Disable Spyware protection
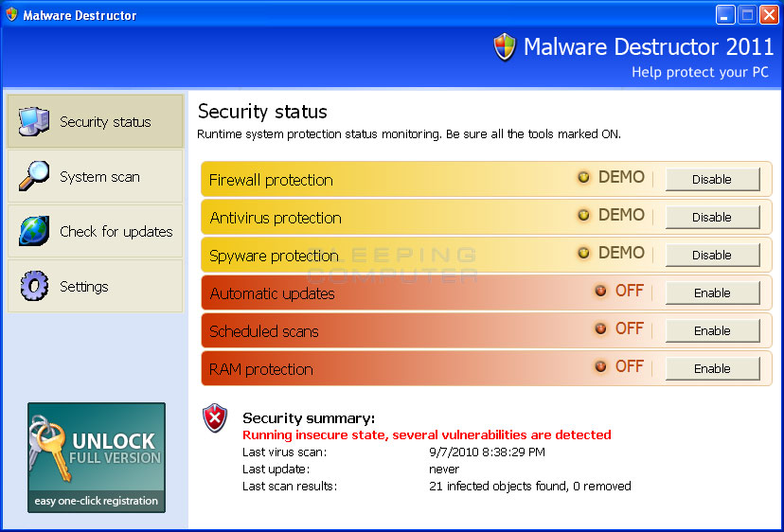784x532 pixels. point(712,255)
